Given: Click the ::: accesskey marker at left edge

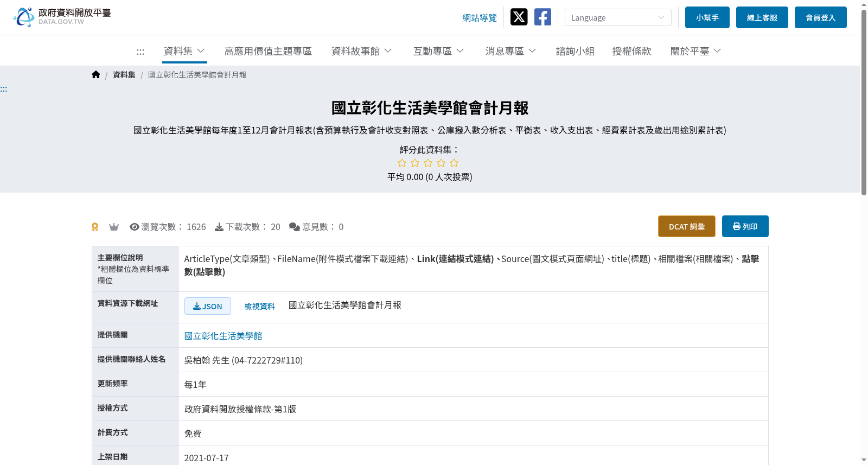Looking at the screenshot, I should pyautogui.click(x=4, y=89).
